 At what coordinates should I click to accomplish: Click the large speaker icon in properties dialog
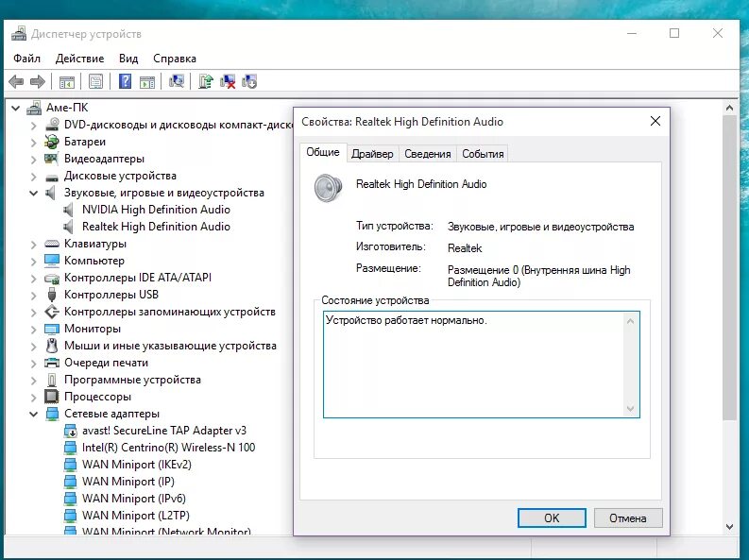tap(328, 187)
